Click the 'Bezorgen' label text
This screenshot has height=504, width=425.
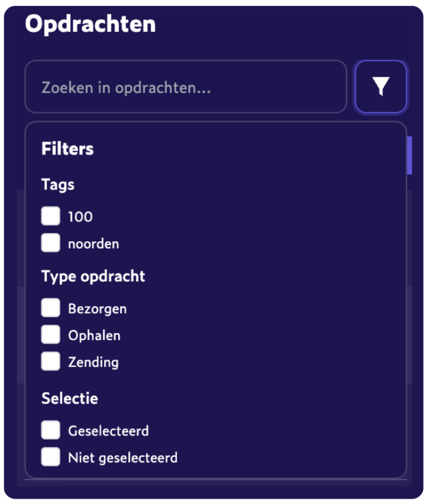click(x=97, y=309)
